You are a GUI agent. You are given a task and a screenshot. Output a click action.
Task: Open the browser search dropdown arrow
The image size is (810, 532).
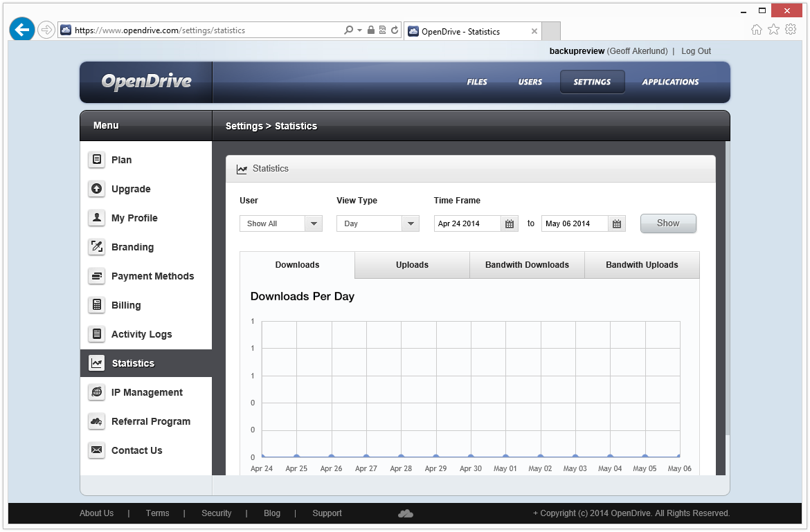[x=359, y=30]
